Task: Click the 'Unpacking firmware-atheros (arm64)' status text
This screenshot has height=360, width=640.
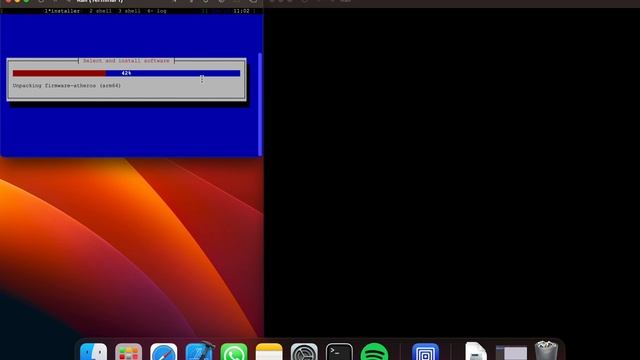Action: [67, 86]
